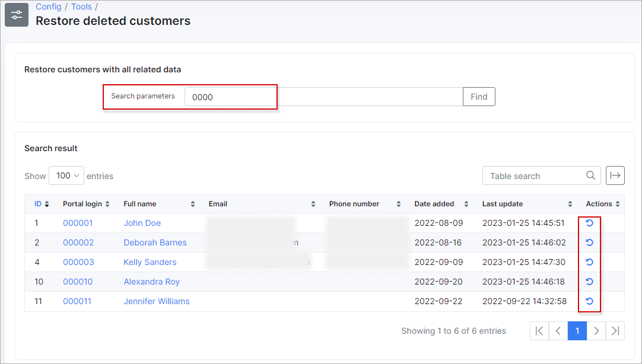Restore customer Deborah Barnes via restore icon

[x=590, y=242]
